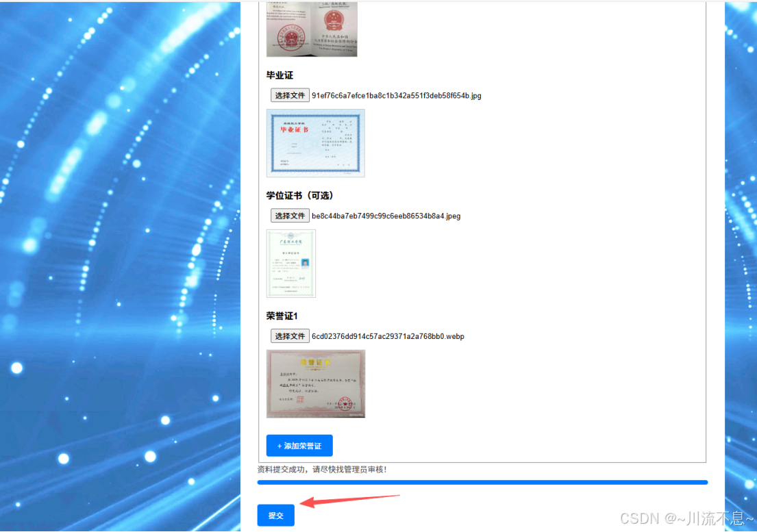Click file name 6cd02376dd914c57ac29371a2a768bb0.webp

[388, 336]
